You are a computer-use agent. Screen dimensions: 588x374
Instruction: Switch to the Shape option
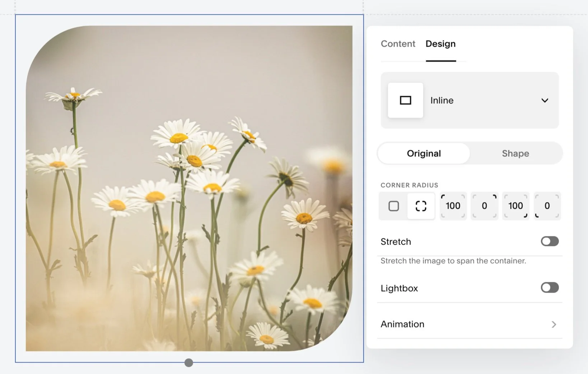(515, 153)
